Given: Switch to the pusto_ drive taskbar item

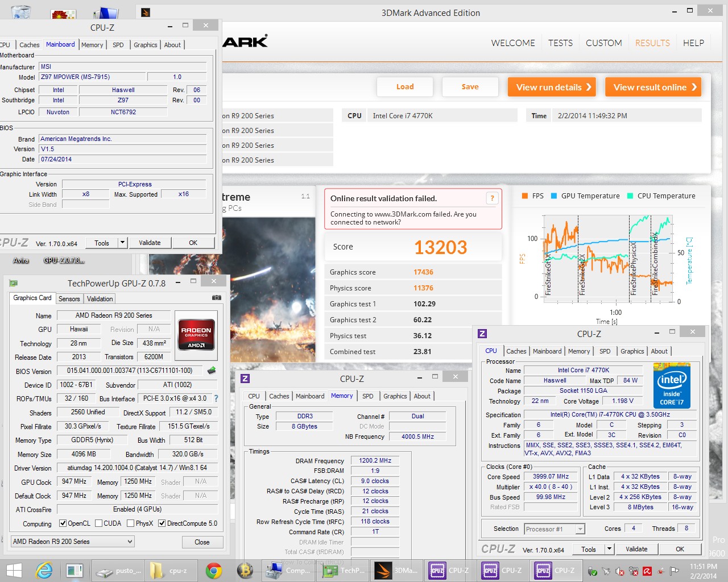Looking at the screenshot, I should click(x=117, y=571).
